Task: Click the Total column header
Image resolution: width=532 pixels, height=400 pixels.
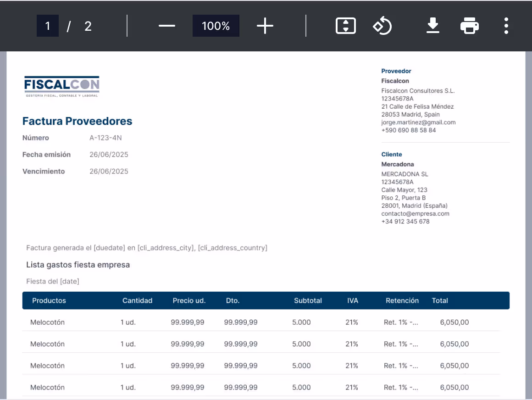Action: (x=440, y=300)
